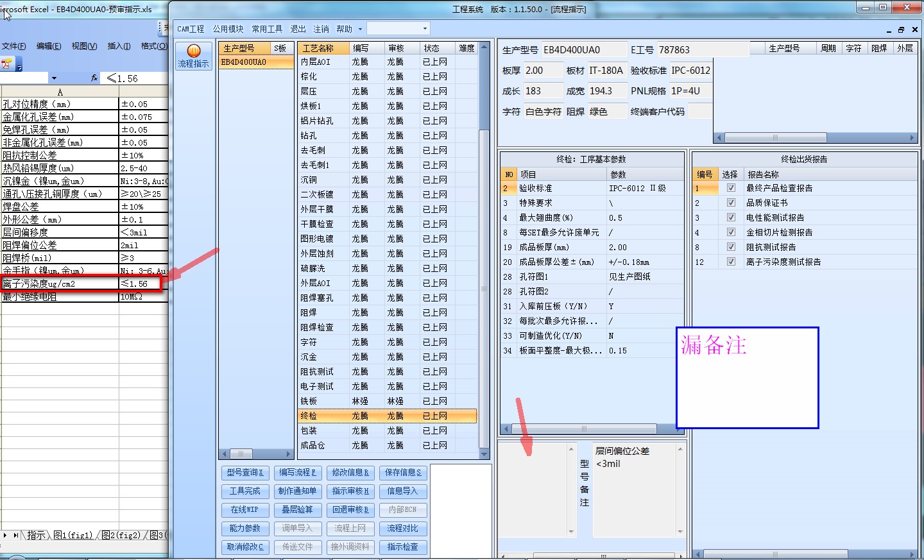Open Excel 文件(F) menu
The image size is (924, 560).
pyautogui.click(x=13, y=46)
